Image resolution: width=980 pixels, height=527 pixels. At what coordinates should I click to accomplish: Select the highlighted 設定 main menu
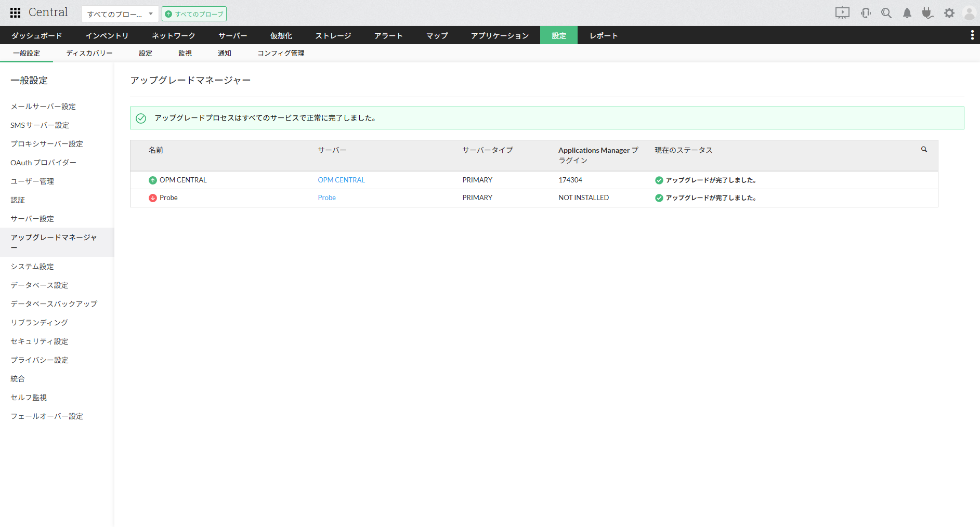(x=559, y=35)
